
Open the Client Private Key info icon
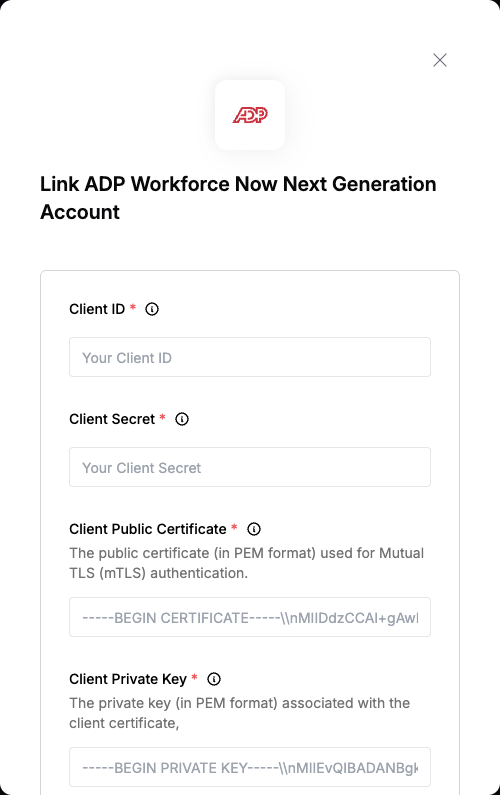pyautogui.click(x=214, y=679)
